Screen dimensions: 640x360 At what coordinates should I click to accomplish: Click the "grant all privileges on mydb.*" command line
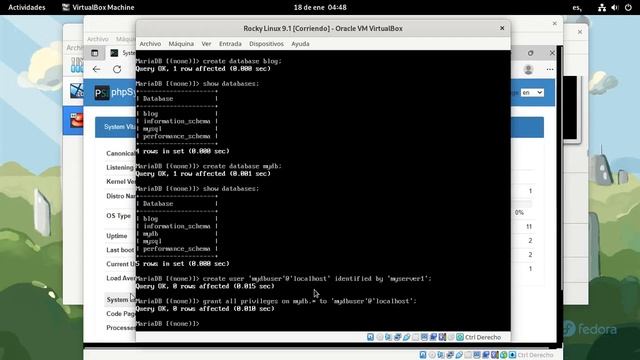[276, 301]
